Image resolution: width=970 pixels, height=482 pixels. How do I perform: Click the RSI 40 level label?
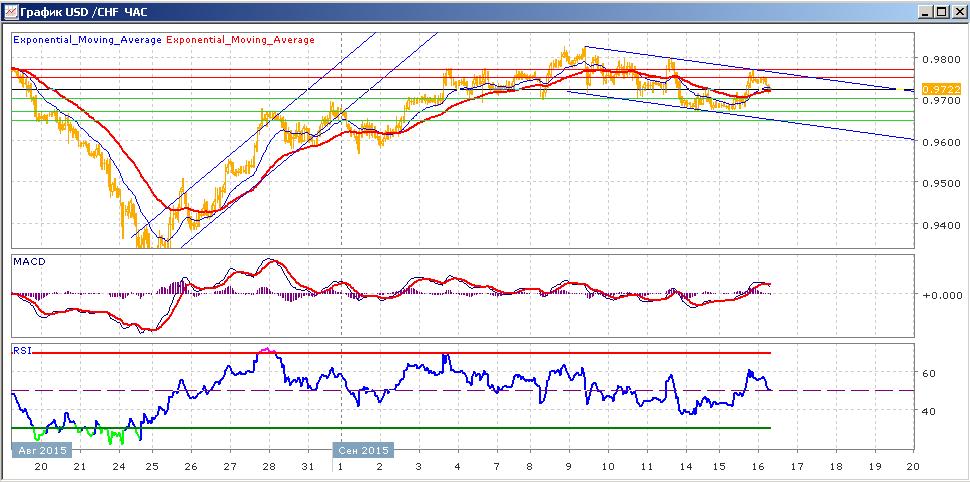pos(930,411)
